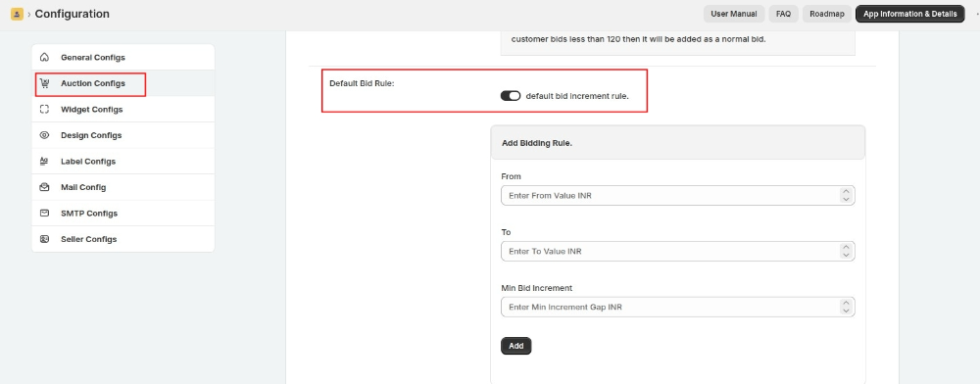The image size is (980, 384).
Task: Increase Min Bid Increment with up arrow
Action: [x=846, y=303]
